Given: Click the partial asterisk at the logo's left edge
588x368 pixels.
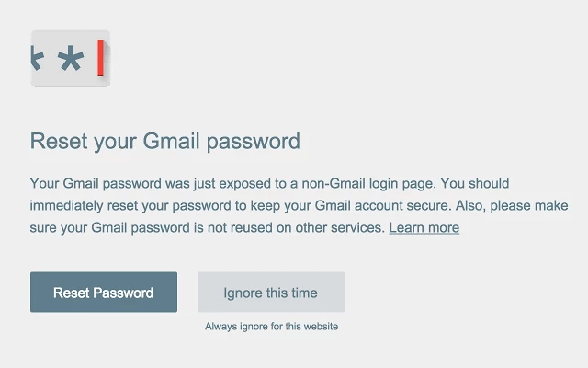Looking at the screenshot, I should click(37, 58).
